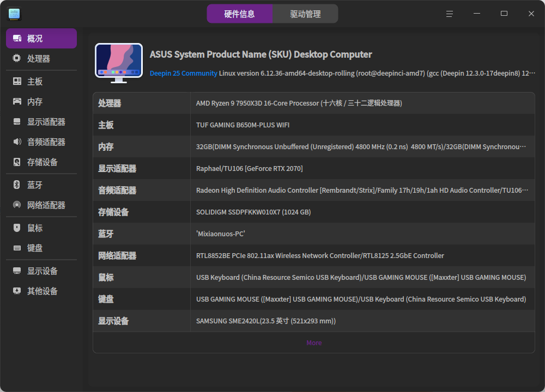Switch to the 驱动管理 tab
The width and height of the screenshot is (545, 392).
click(305, 14)
